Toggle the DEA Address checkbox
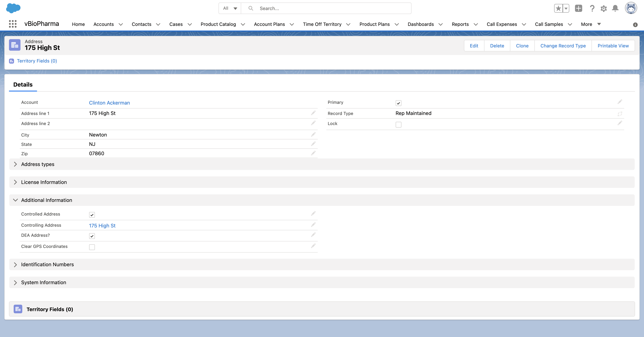 coord(92,236)
